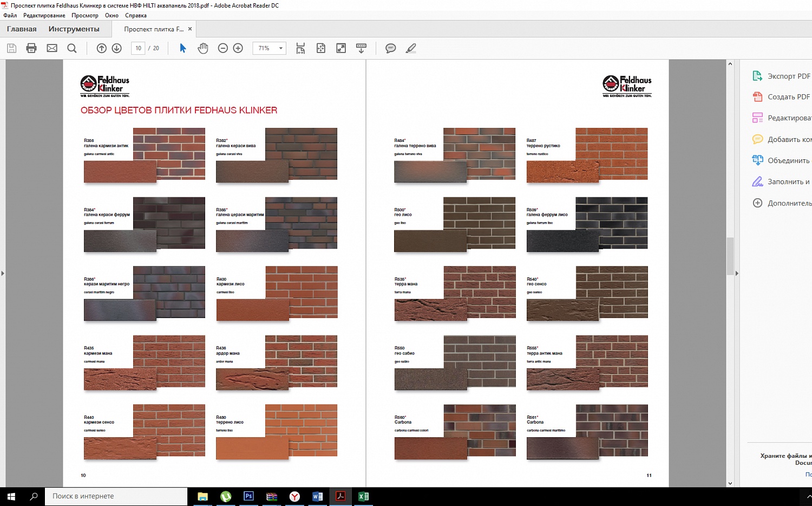Select the Проспект плитка document tab
812x506 pixels.
(x=154, y=29)
